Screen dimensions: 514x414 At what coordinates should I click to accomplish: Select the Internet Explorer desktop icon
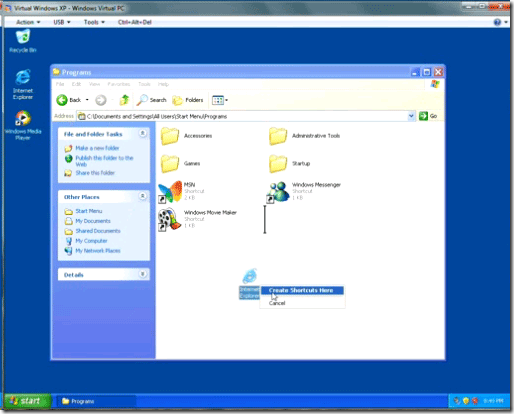pos(23,84)
